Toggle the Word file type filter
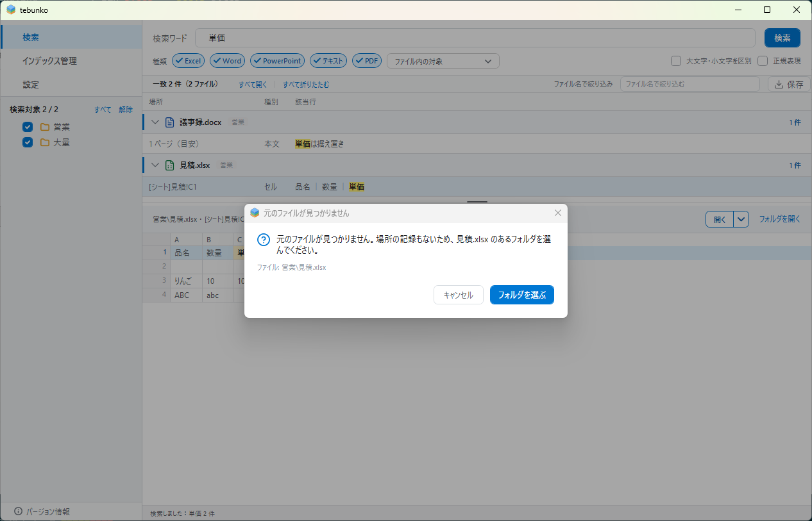 pyautogui.click(x=228, y=61)
